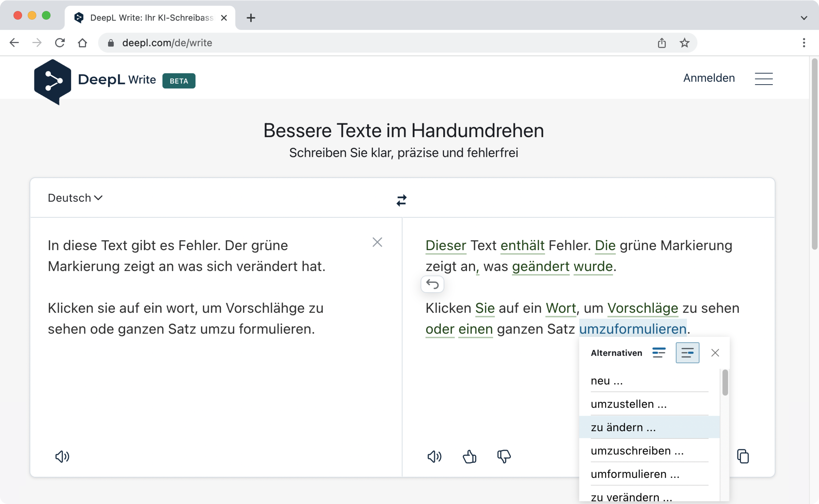Go forward in browser history
The image size is (819, 504).
(x=37, y=43)
